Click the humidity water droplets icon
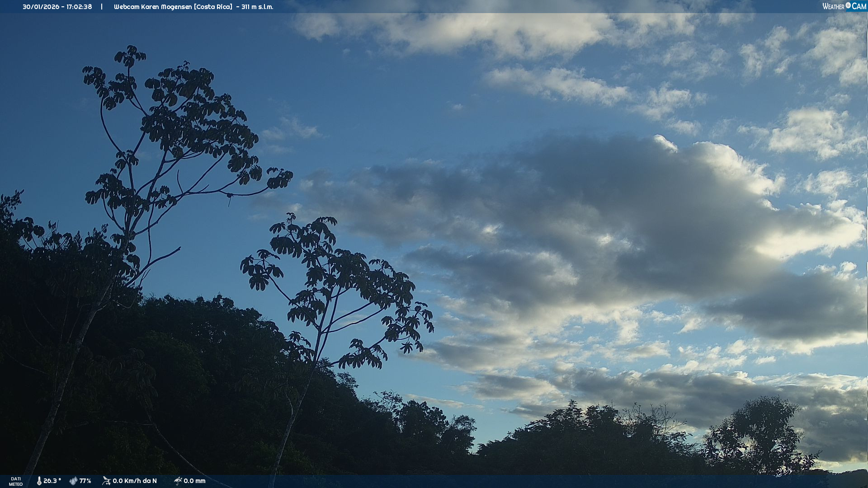Viewport: 868px width, 488px height. 73,481
